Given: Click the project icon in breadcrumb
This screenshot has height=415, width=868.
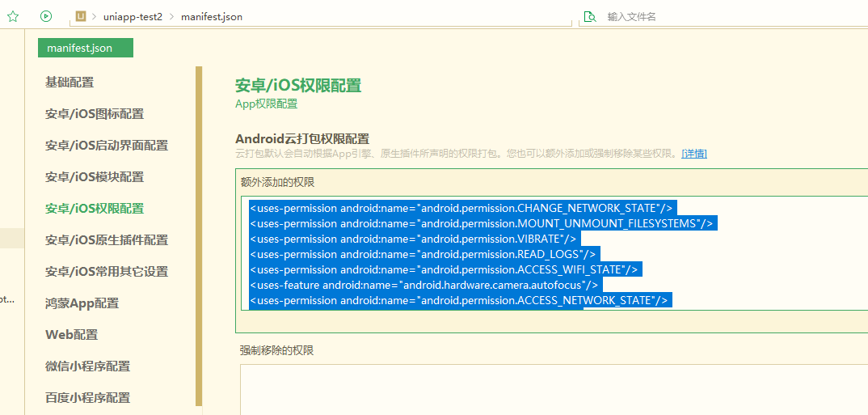Looking at the screenshot, I should pos(81,17).
